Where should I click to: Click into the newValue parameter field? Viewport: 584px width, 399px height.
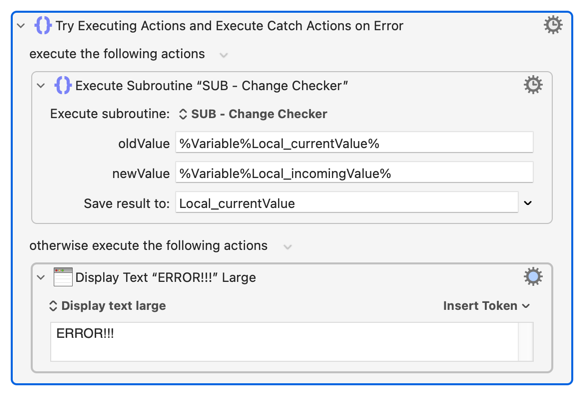[x=354, y=172]
